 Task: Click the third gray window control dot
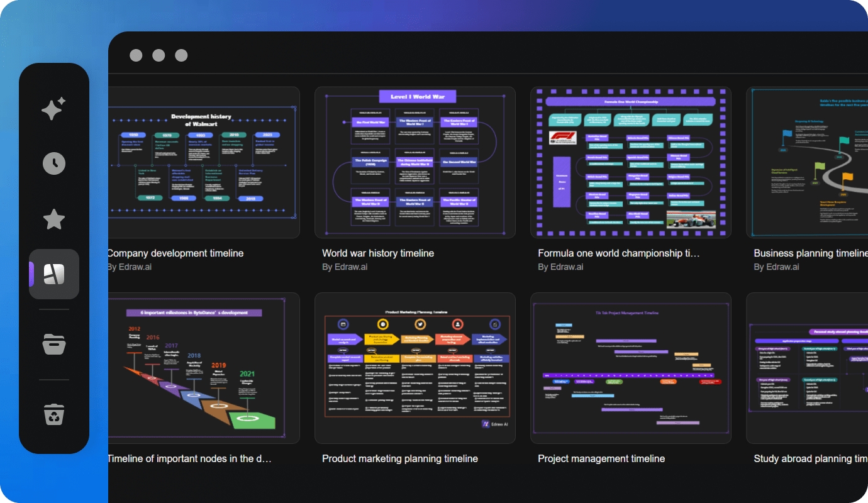tap(181, 55)
